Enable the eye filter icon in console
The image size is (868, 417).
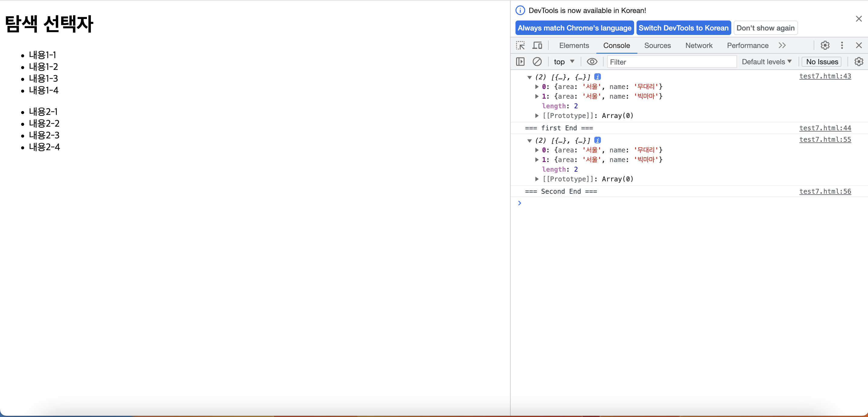(591, 62)
